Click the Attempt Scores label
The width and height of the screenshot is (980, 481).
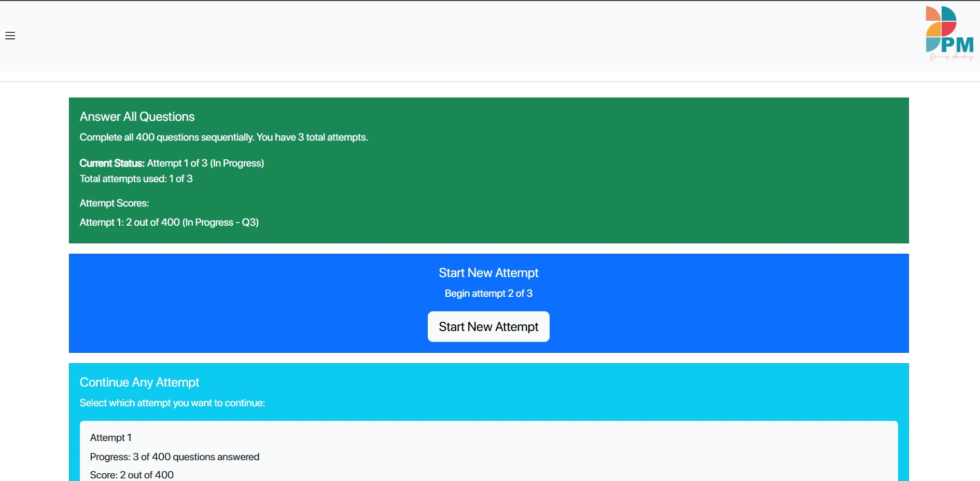point(114,203)
